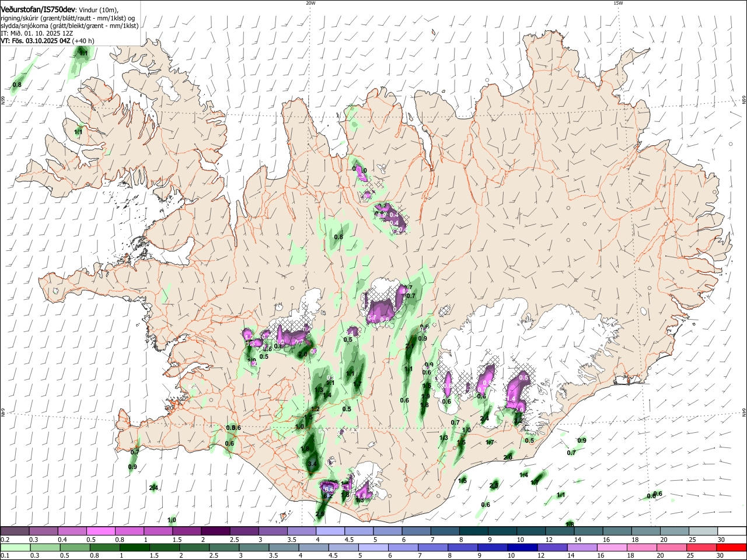
Task: Click the '2.9' precipitation value near the south coast
Action: tap(320, 514)
